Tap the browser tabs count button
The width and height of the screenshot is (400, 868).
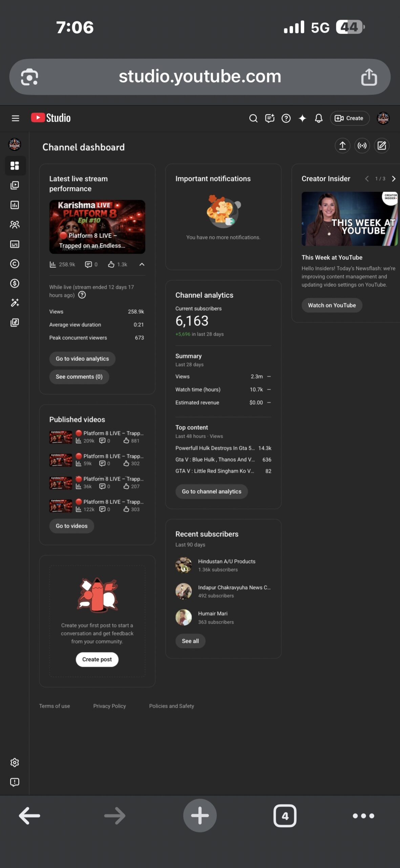[285, 815]
